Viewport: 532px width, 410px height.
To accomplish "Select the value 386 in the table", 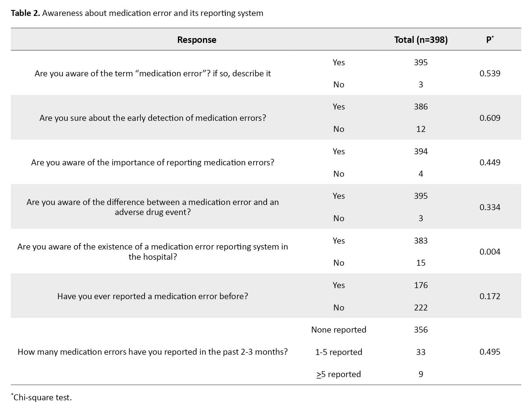I will (421, 107).
